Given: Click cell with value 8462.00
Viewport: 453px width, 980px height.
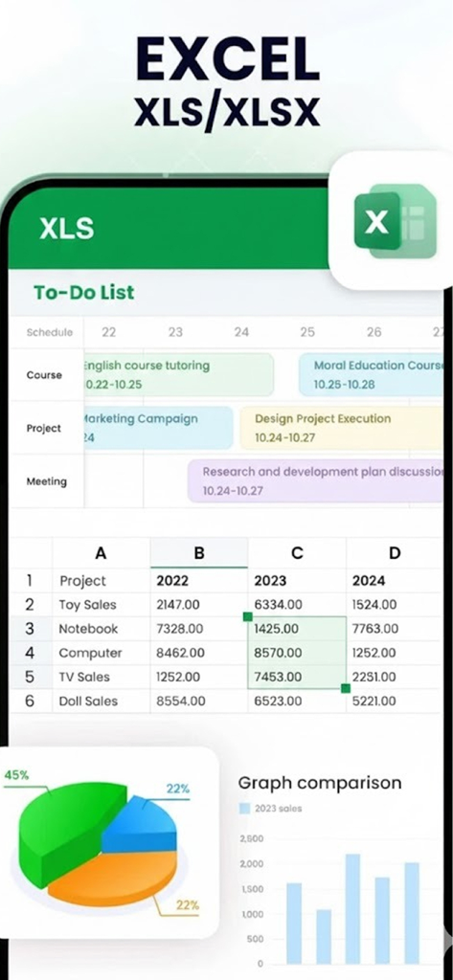Looking at the screenshot, I should coord(199,653).
